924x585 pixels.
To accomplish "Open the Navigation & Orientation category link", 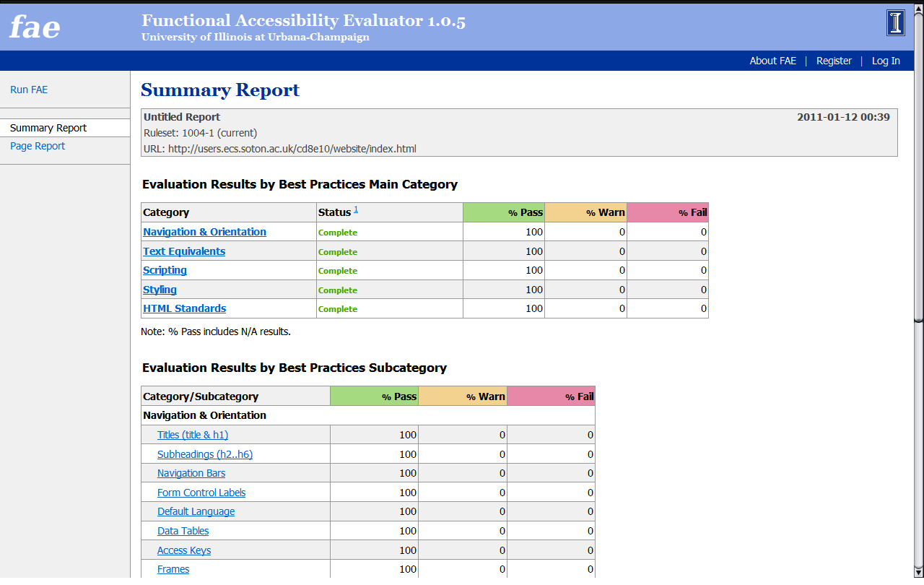I will tap(204, 232).
